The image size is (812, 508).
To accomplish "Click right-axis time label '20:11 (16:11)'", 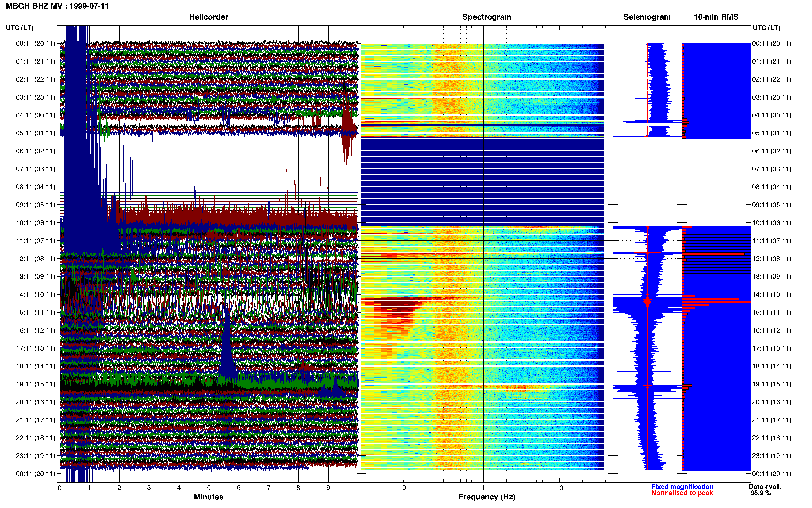I will 772,402.
